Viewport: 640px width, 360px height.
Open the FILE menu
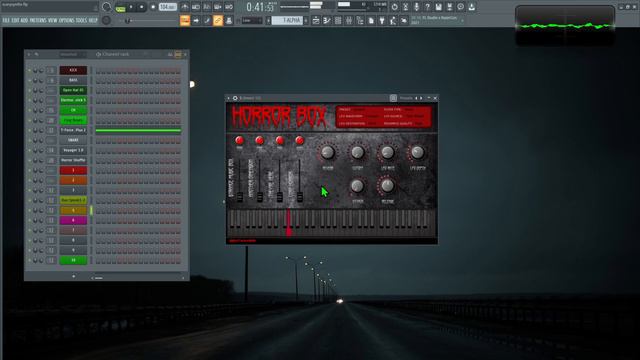6,20
